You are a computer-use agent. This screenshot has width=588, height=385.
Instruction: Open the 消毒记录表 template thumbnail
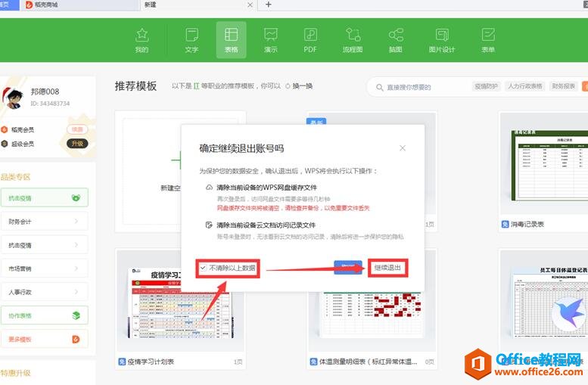(544, 165)
